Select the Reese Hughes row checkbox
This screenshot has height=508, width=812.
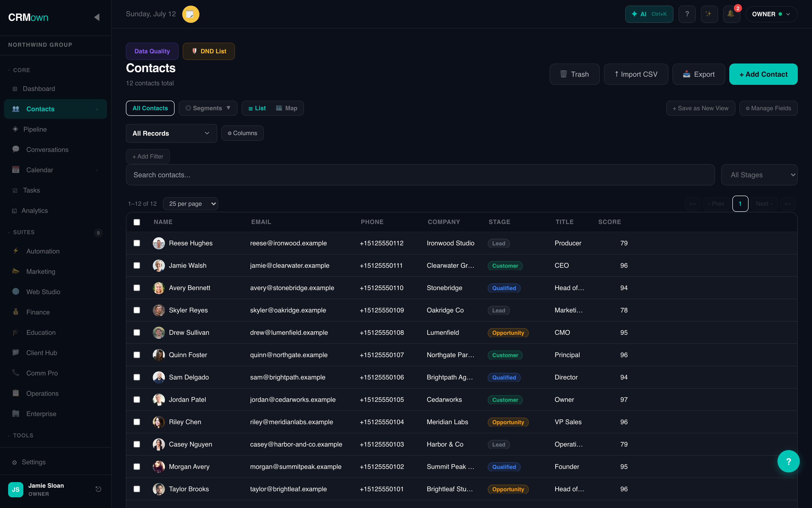(x=137, y=243)
